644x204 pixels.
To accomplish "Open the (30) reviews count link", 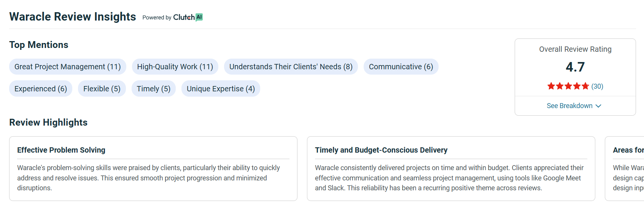I will (597, 86).
